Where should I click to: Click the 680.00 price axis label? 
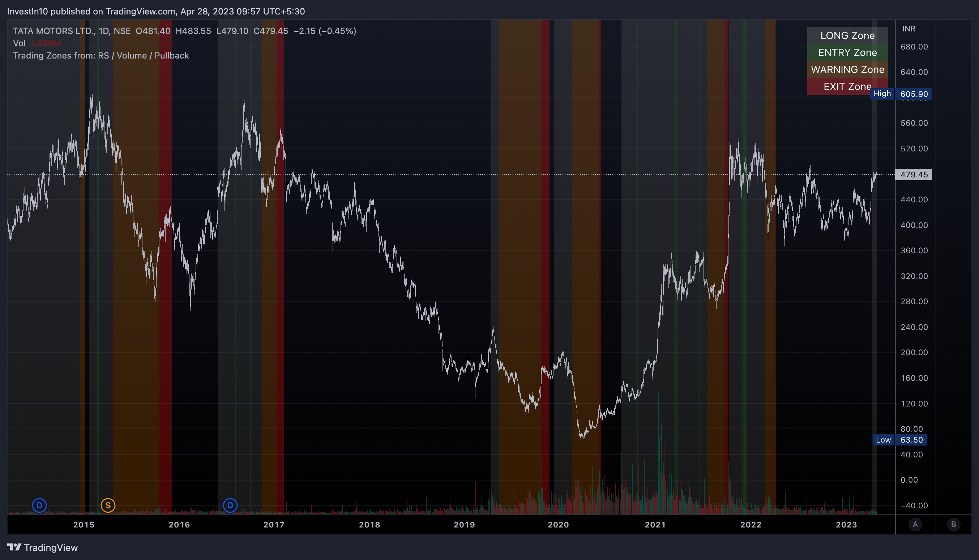pyautogui.click(x=914, y=47)
